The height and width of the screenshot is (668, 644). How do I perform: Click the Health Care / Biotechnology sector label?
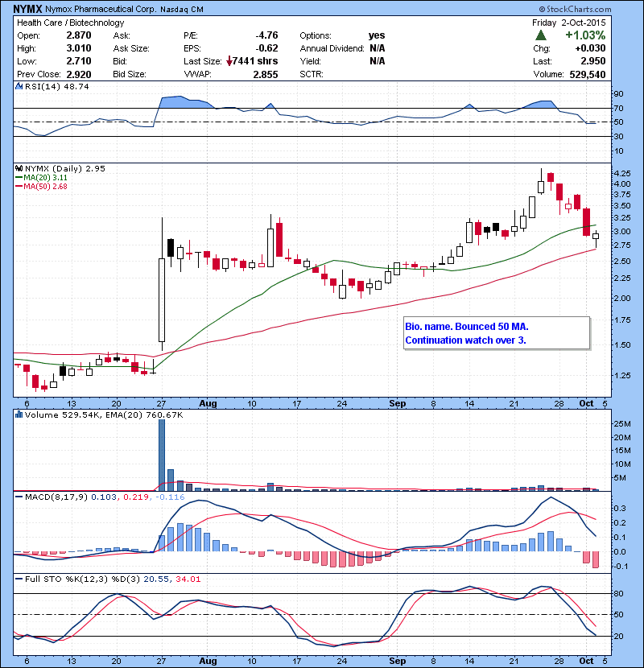pos(70,23)
